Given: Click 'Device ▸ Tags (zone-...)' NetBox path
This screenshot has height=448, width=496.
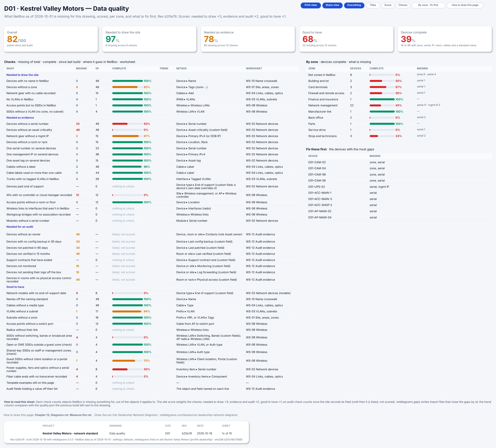Looking at the screenshot, I should click(192, 87).
